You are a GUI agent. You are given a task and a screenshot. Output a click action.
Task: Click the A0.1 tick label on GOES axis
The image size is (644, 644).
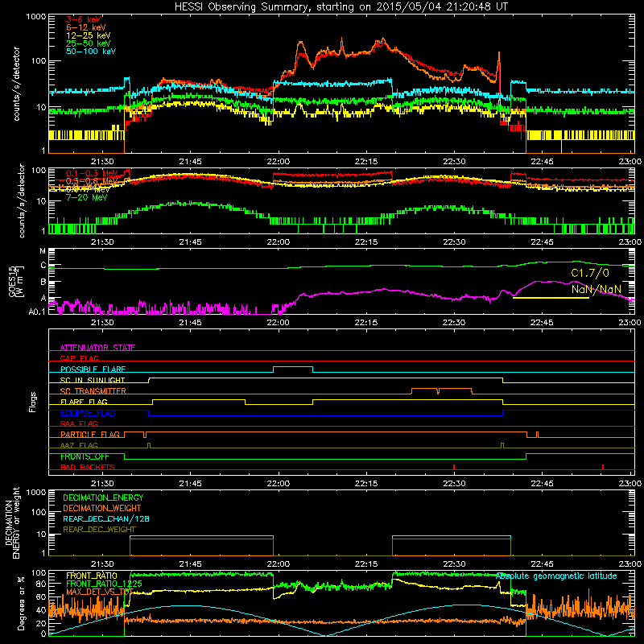pos(37,312)
